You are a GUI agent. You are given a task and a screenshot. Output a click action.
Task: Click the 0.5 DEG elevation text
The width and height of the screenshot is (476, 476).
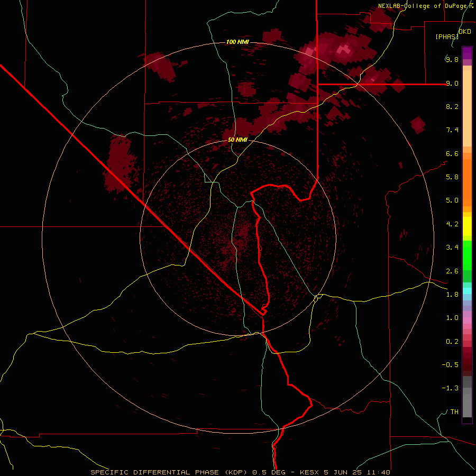[x=269, y=472]
